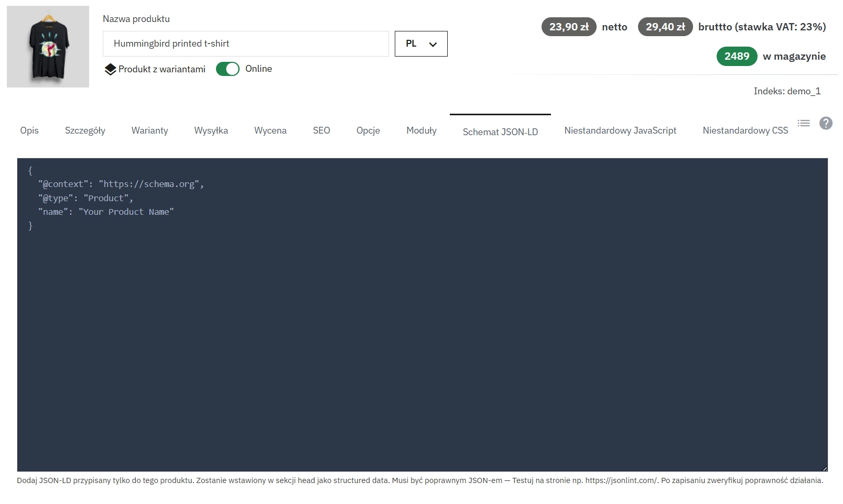Open the jsonlint.com link in the footer note
The image size is (843, 504).
621,479
